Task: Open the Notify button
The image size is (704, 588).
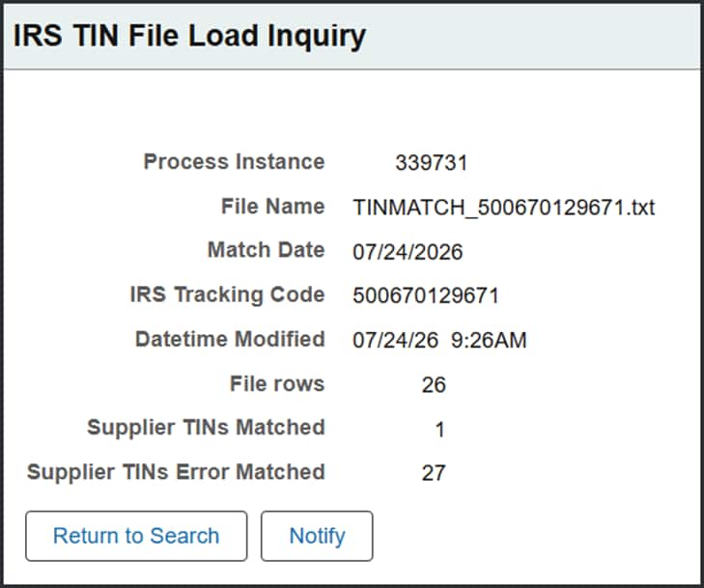Action: 317,536
